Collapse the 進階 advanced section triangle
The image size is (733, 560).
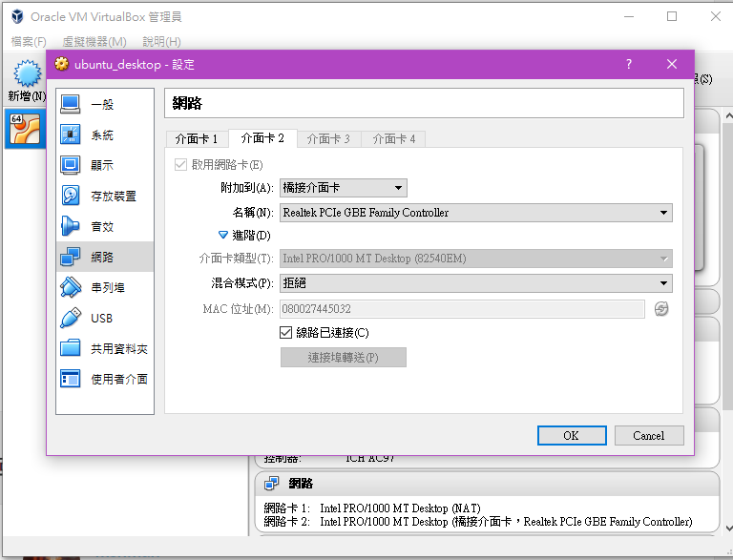(x=223, y=235)
